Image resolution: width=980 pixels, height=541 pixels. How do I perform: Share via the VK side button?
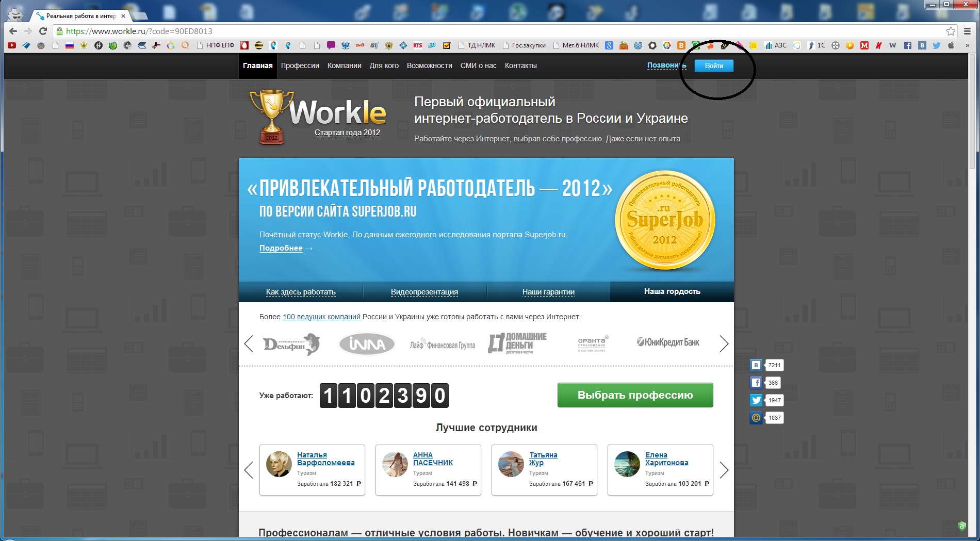click(x=756, y=365)
